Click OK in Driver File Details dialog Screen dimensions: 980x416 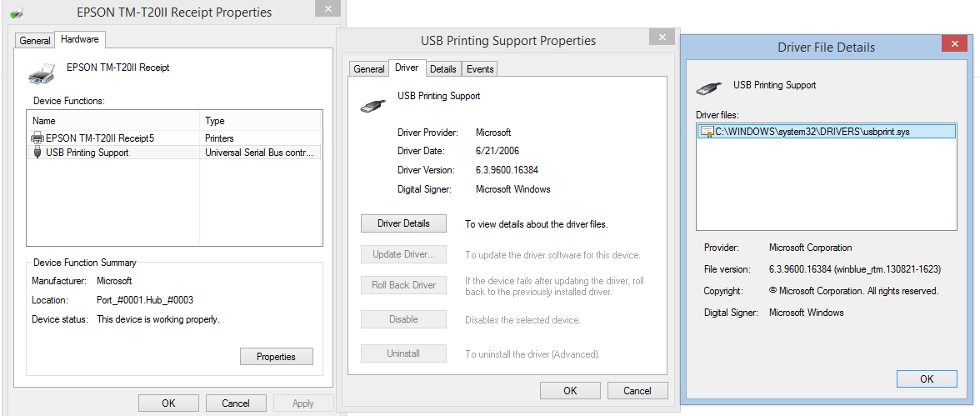(x=927, y=379)
